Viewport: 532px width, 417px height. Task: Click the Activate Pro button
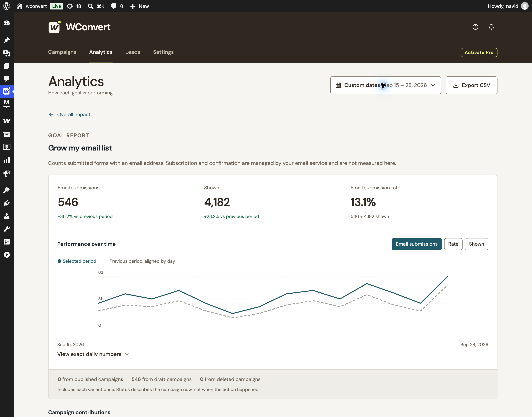coord(479,53)
